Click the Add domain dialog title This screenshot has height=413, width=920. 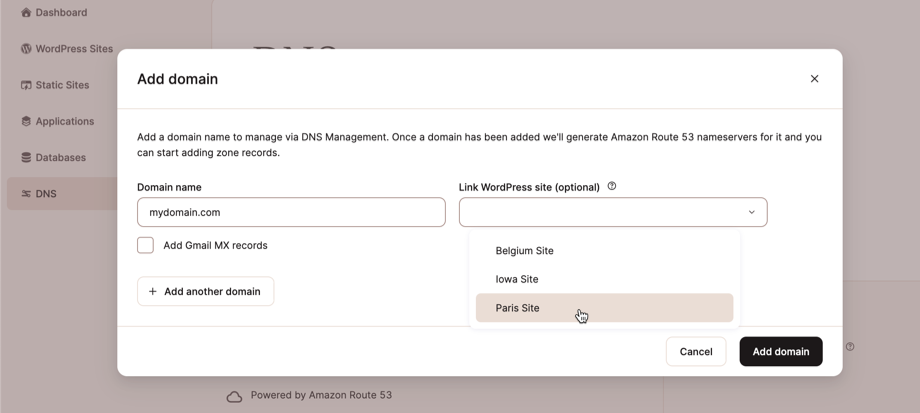[177, 79]
